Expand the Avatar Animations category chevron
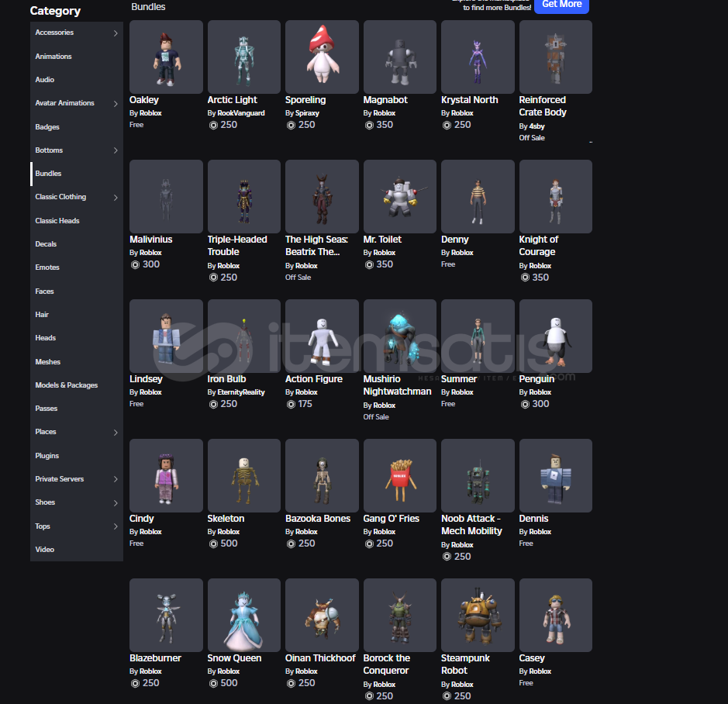 point(116,104)
